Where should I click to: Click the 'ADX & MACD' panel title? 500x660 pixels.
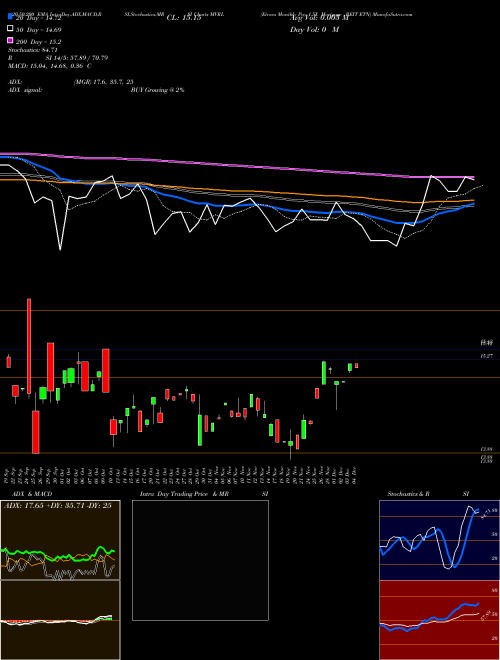(x=32, y=494)
